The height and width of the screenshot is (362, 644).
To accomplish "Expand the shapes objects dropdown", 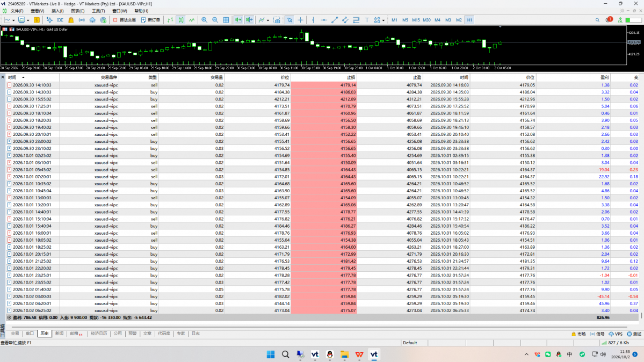I will point(383,20).
